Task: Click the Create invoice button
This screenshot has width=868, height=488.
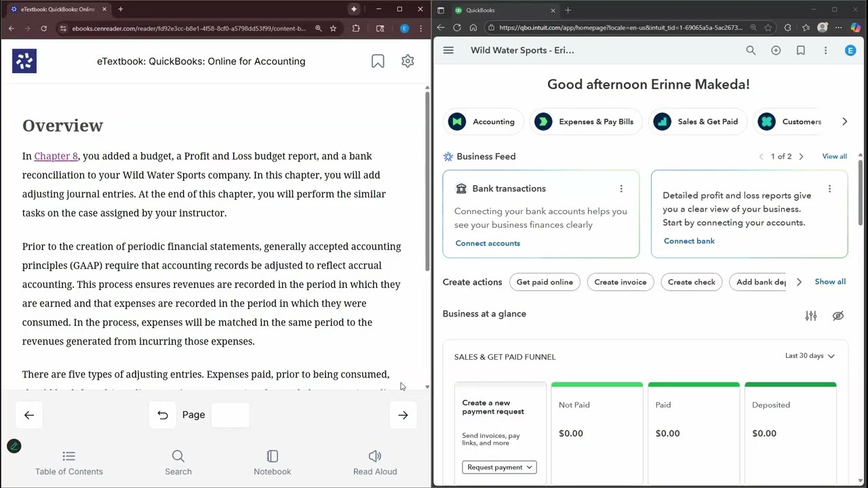Action: click(x=620, y=282)
